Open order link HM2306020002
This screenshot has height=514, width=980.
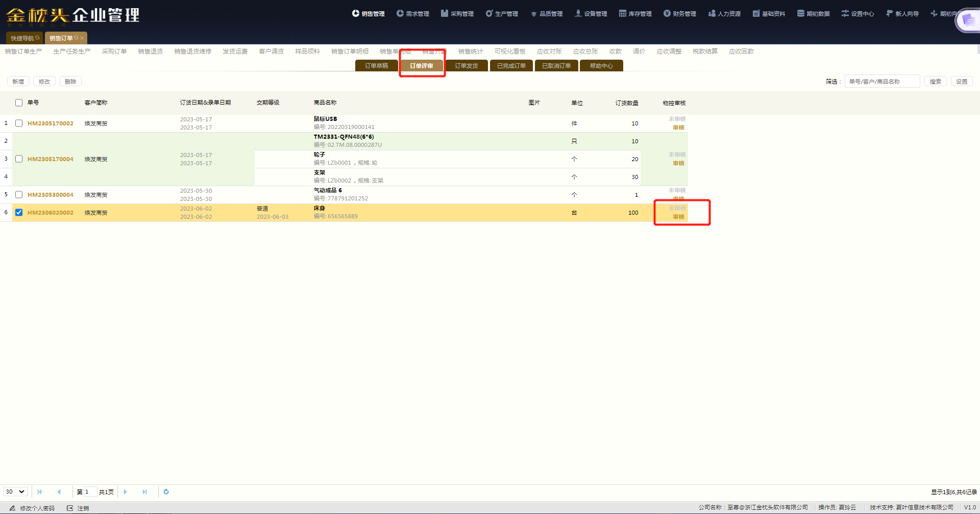tap(51, 213)
